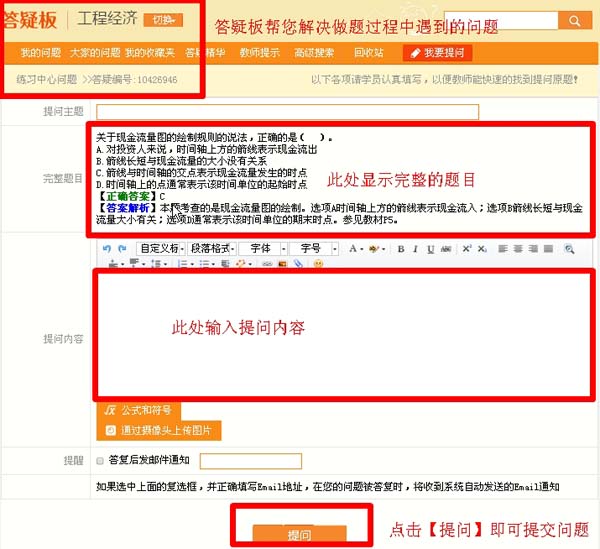Toggle bold formatting in the editor
The height and width of the screenshot is (549, 600).
(400, 248)
